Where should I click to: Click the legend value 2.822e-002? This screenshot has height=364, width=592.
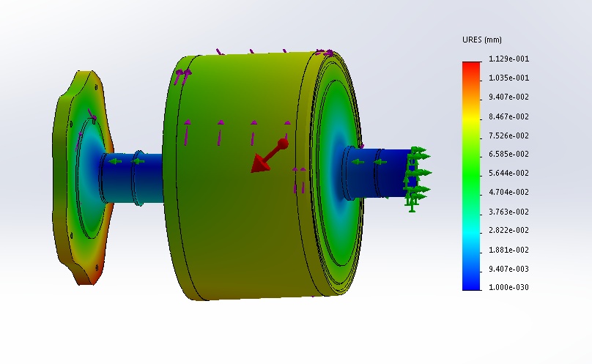point(508,230)
